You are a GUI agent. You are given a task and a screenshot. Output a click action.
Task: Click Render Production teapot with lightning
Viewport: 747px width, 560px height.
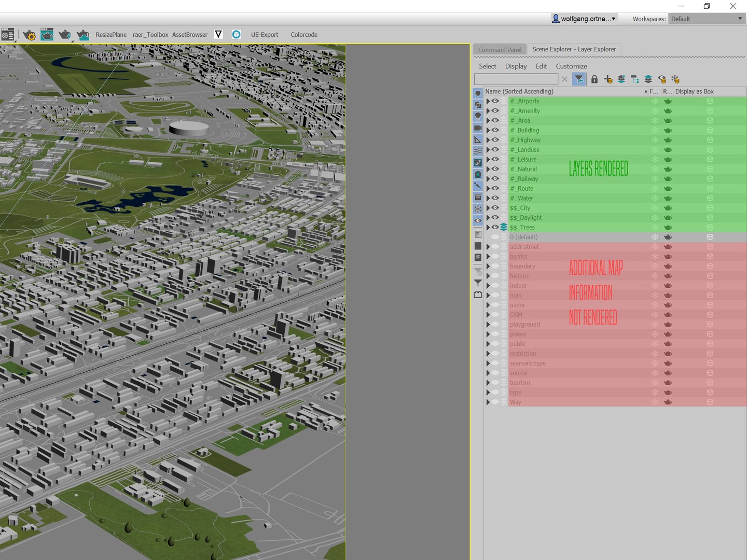coord(65,35)
